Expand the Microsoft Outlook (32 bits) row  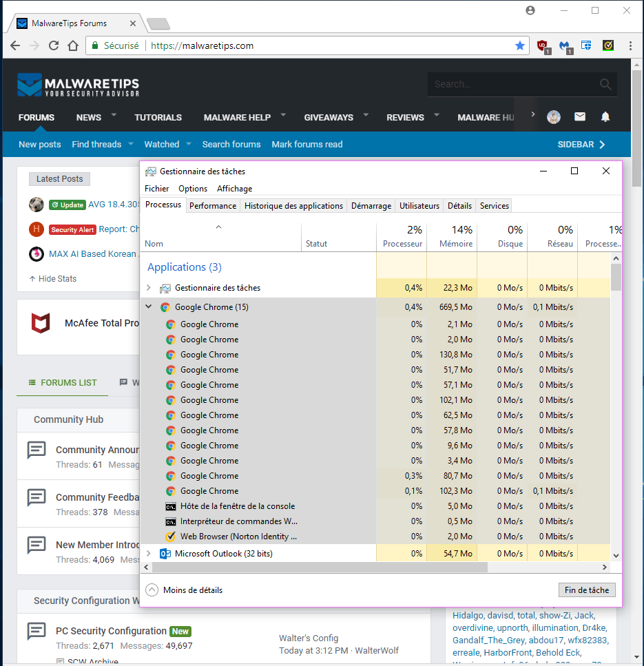[148, 554]
